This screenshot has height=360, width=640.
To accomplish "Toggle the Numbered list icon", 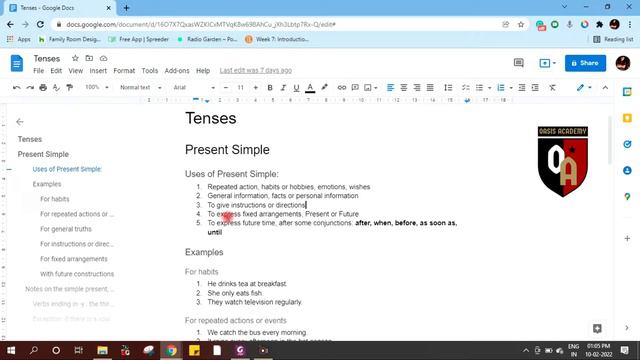I will 501,87.
